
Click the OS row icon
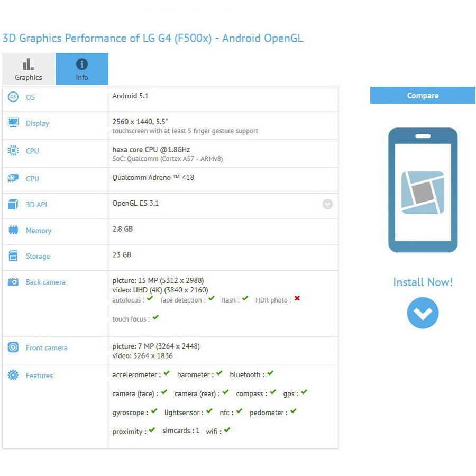click(x=13, y=97)
